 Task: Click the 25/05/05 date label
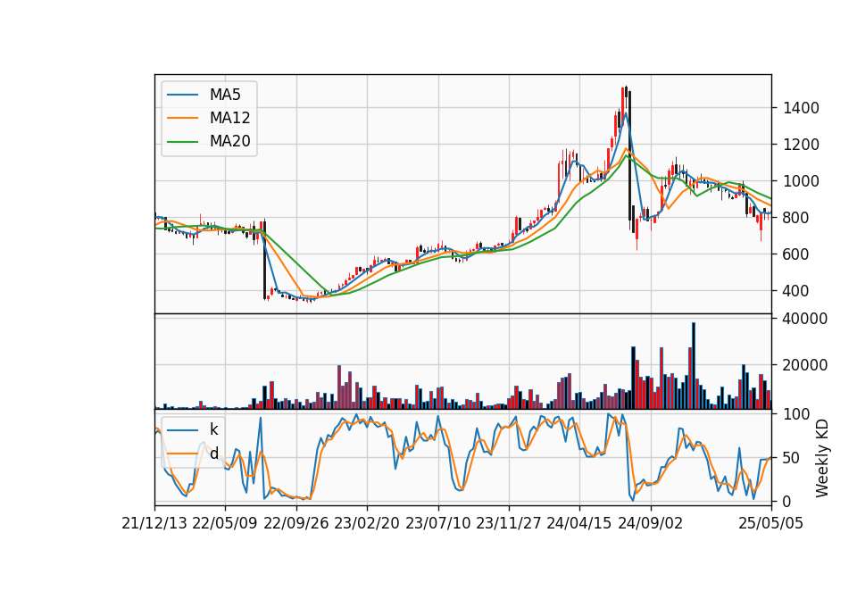click(771, 524)
